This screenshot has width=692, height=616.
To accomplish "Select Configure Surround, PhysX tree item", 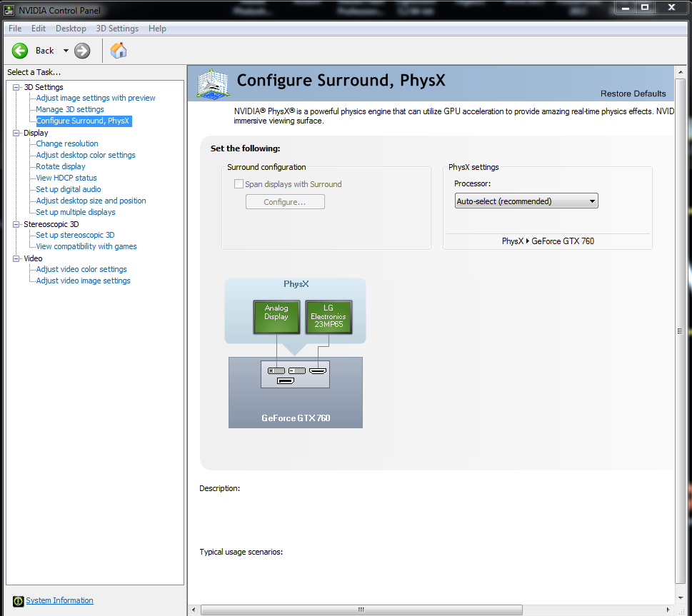I will click(83, 121).
